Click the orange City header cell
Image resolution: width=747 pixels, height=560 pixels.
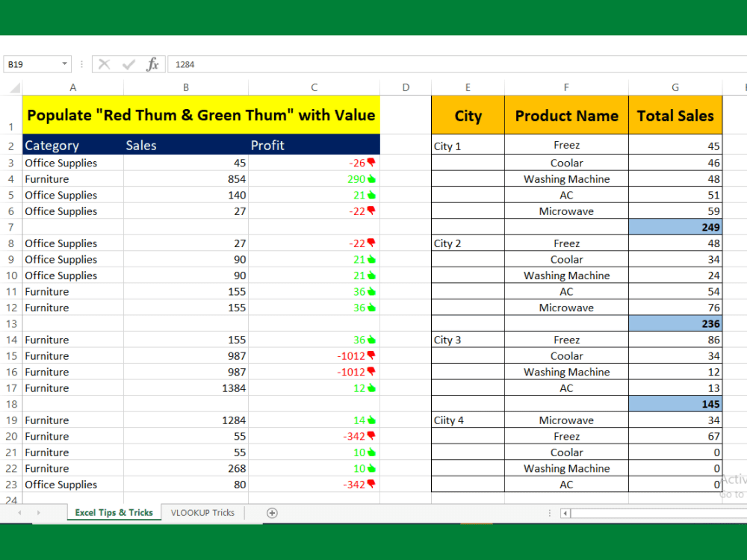point(468,115)
